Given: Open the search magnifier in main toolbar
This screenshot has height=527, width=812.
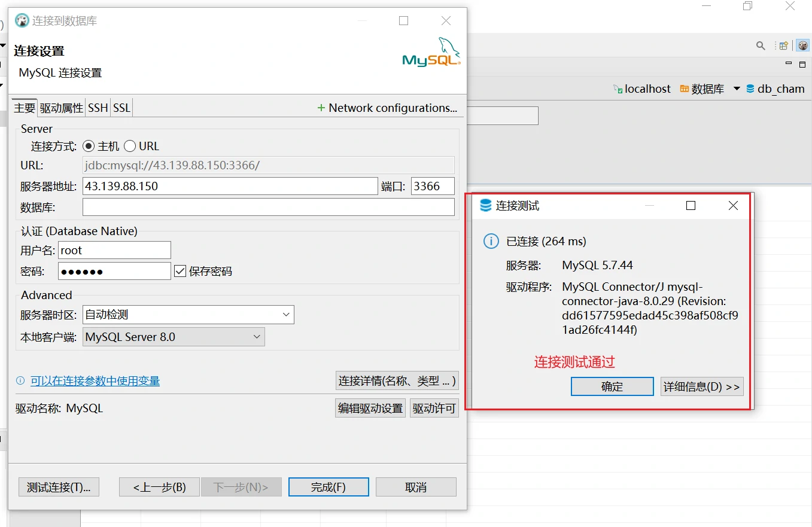Looking at the screenshot, I should tap(761, 45).
